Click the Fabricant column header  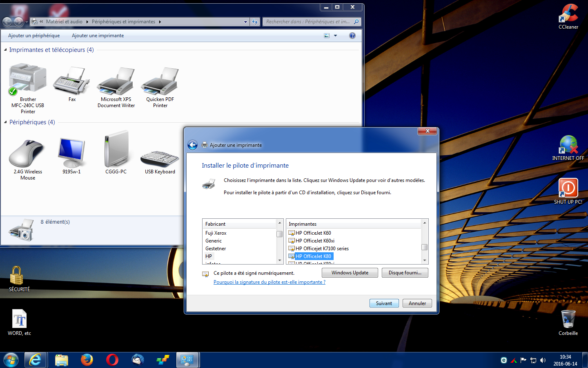240,224
